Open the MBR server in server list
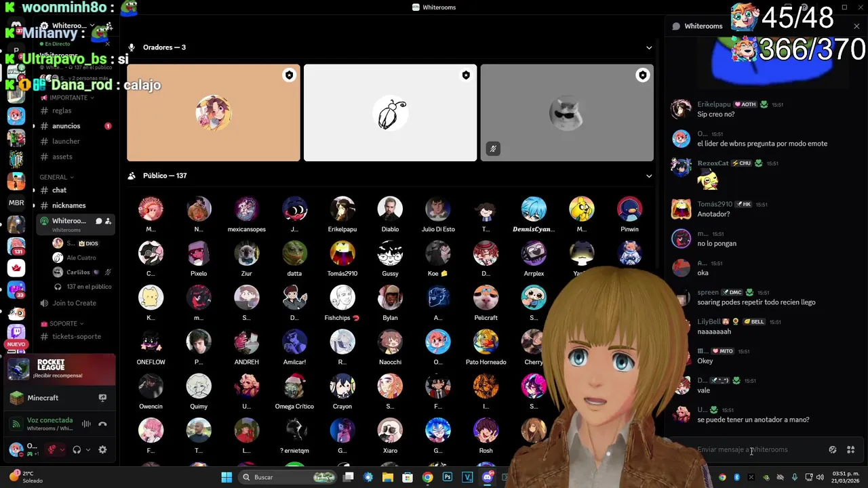 [x=16, y=203]
